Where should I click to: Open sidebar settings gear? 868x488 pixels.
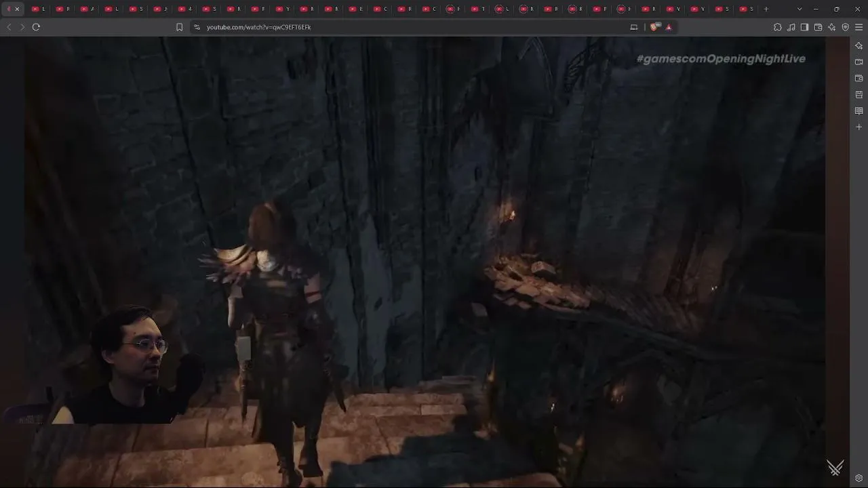[x=859, y=479]
